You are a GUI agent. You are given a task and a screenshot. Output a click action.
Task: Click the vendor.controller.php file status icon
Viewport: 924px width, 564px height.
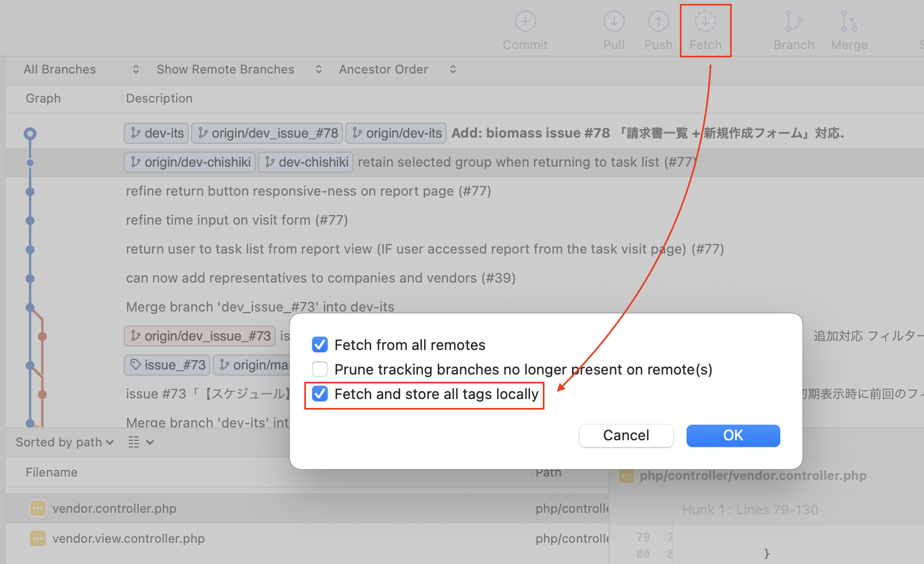(38, 508)
